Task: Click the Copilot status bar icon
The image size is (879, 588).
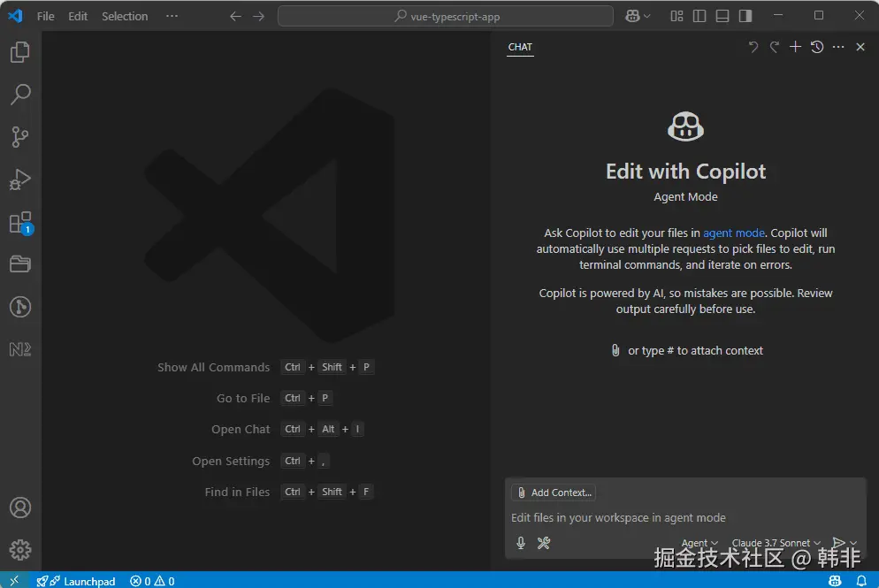Action: click(834, 581)
